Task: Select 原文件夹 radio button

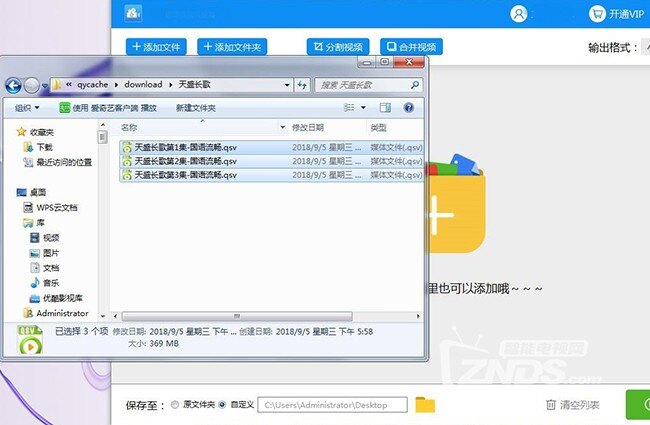Action: 175,405
